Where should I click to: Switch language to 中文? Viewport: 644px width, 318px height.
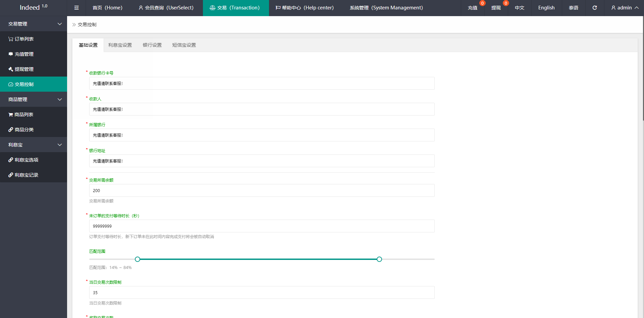coord(520,8)
